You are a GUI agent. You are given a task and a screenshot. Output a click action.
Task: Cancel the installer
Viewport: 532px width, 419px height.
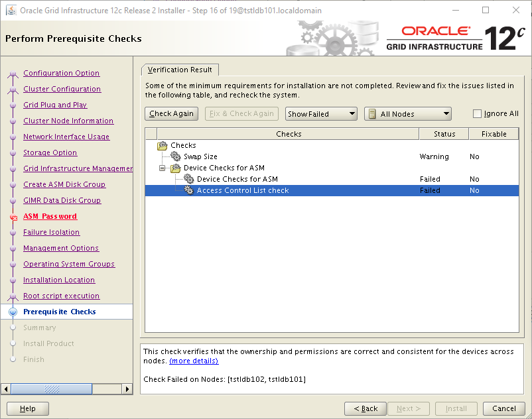[x=504, y=408]
